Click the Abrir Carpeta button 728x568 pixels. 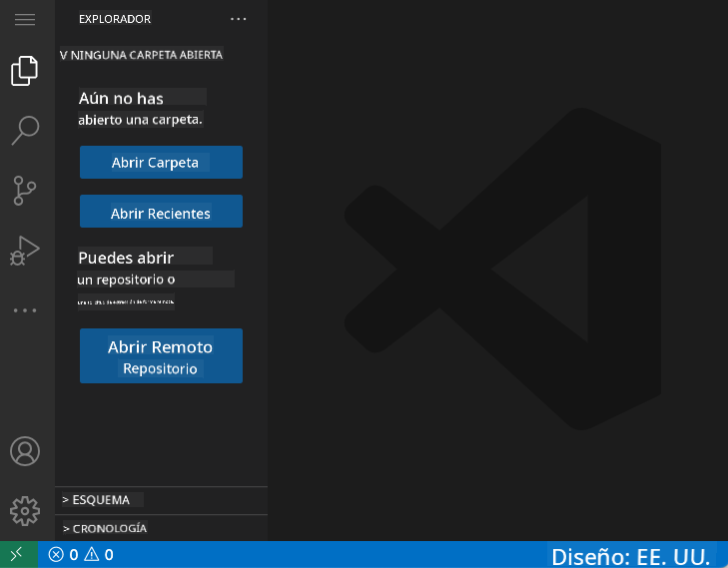coord(161,163)
